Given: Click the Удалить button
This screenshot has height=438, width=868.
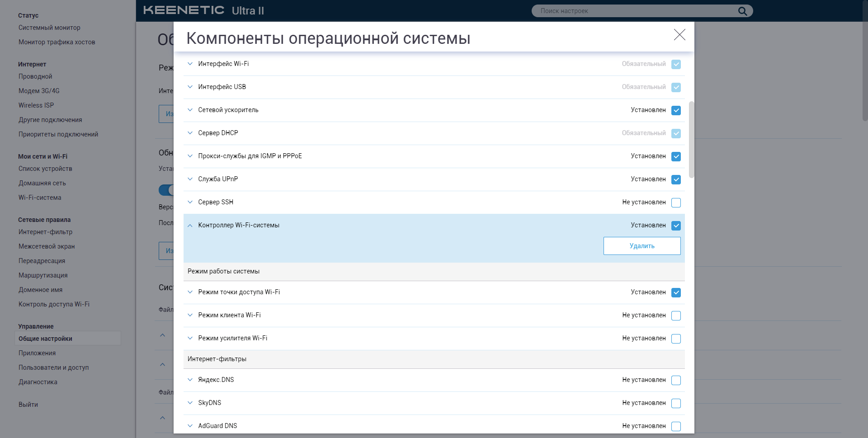Looking at the screenshot, I should click(642, 246).
